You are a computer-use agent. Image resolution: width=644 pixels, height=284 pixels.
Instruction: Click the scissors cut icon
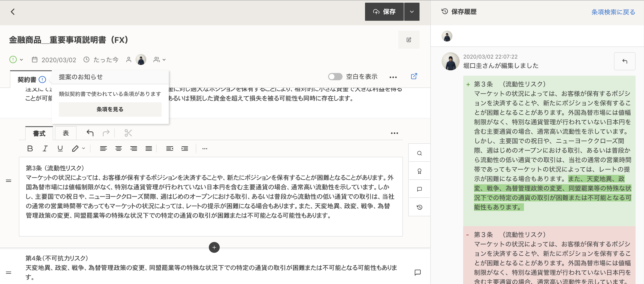(x=128, y=133)
